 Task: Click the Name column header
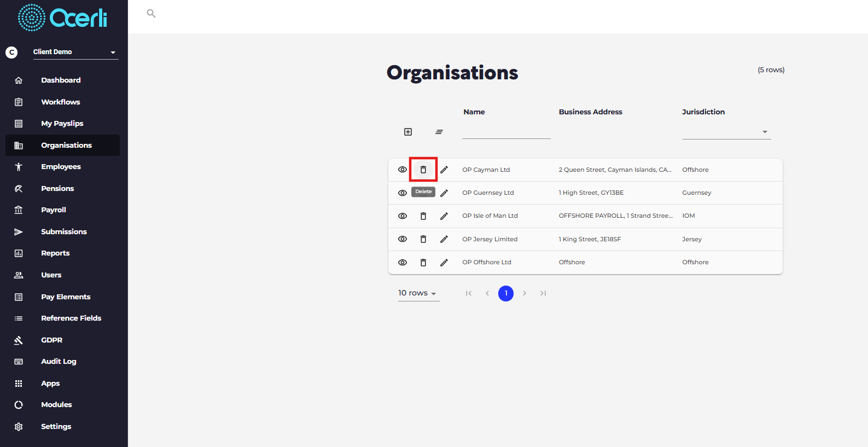(x=474, y=112)
